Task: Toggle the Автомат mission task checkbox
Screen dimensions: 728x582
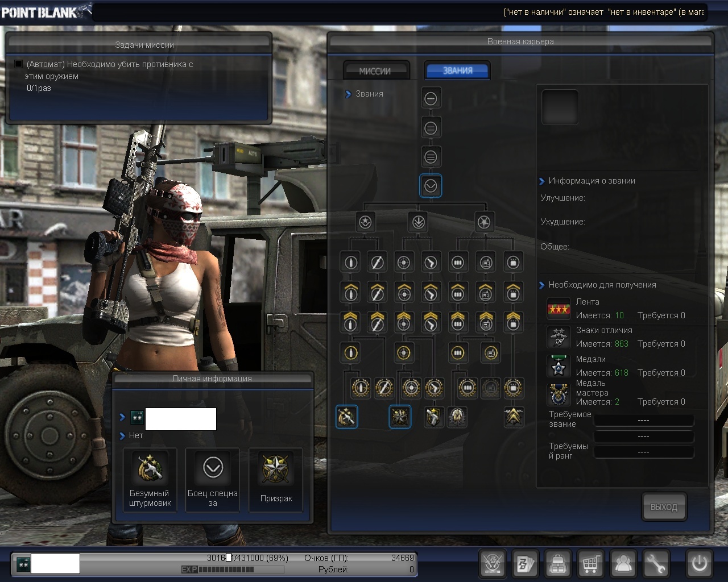Action: 18,64
